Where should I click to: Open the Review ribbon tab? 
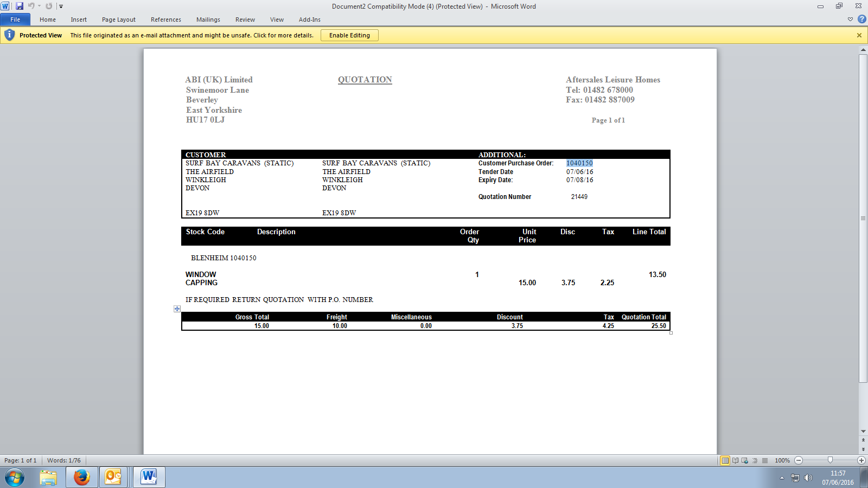point(245,20)
